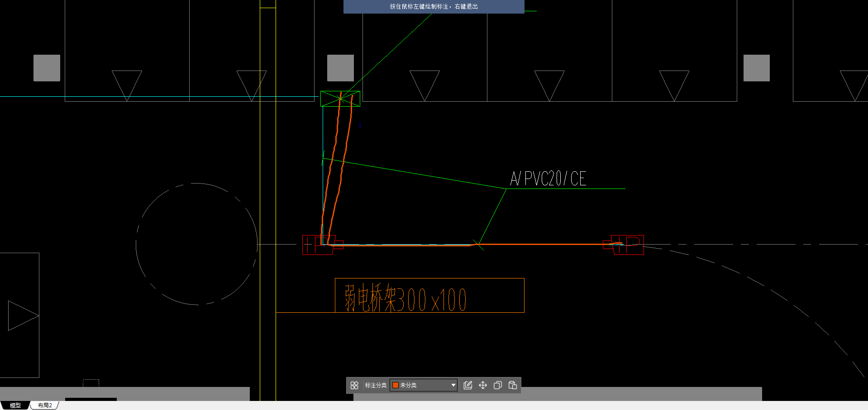Select the green crossed junction box symbol
This screenshot has height=410, width=868.
pos(340,99)
